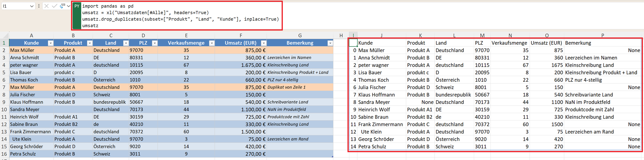The width and height of the screenshot is (644, 160).
Task: Open the Kunde column filter dropdown
Action: [50, 43]
